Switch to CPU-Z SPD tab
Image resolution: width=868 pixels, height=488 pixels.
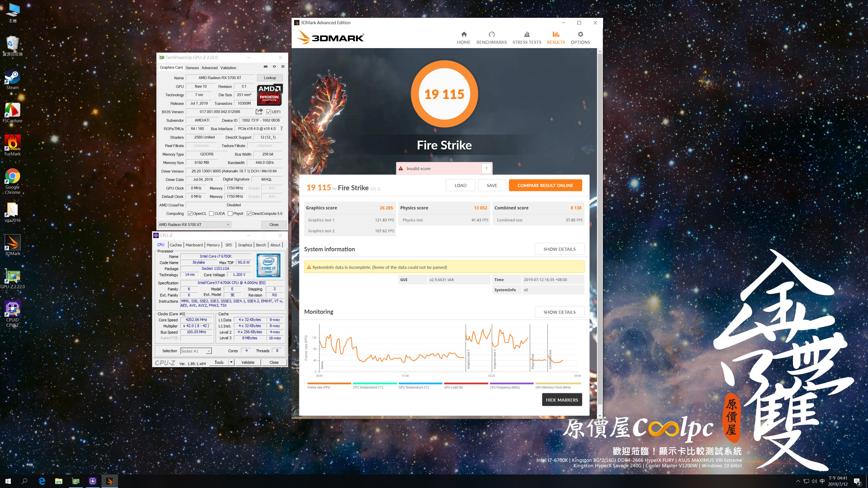pyautogui.click(x=229, y=245)
